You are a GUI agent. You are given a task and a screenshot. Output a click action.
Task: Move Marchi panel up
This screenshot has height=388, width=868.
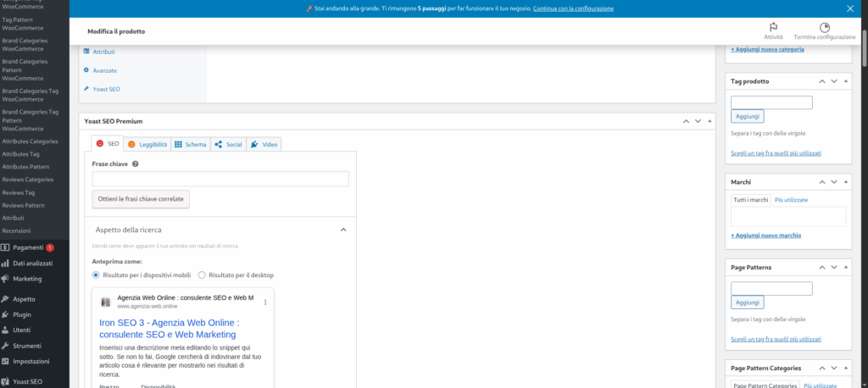822,181
